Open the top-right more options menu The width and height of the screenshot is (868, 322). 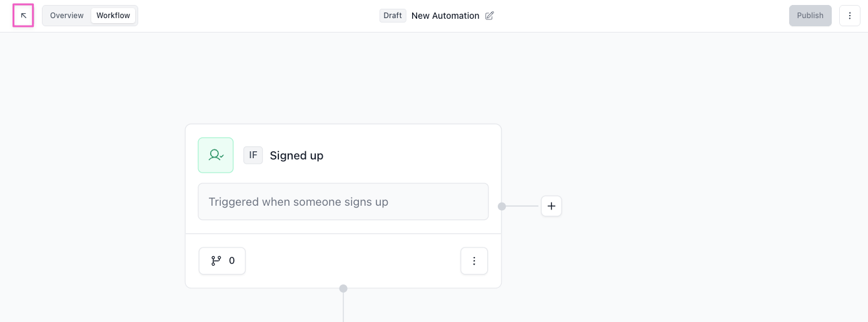click(849, 16)
